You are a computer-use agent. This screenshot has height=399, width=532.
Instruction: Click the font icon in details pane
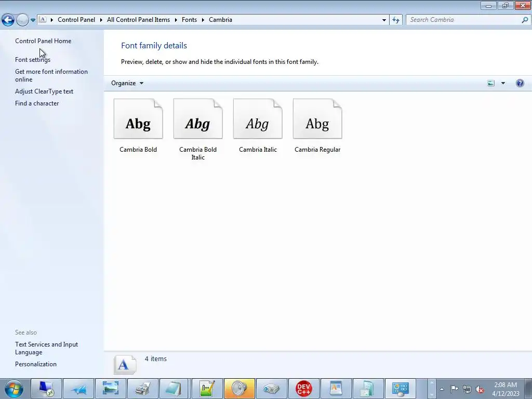click(x=125, y=364)
